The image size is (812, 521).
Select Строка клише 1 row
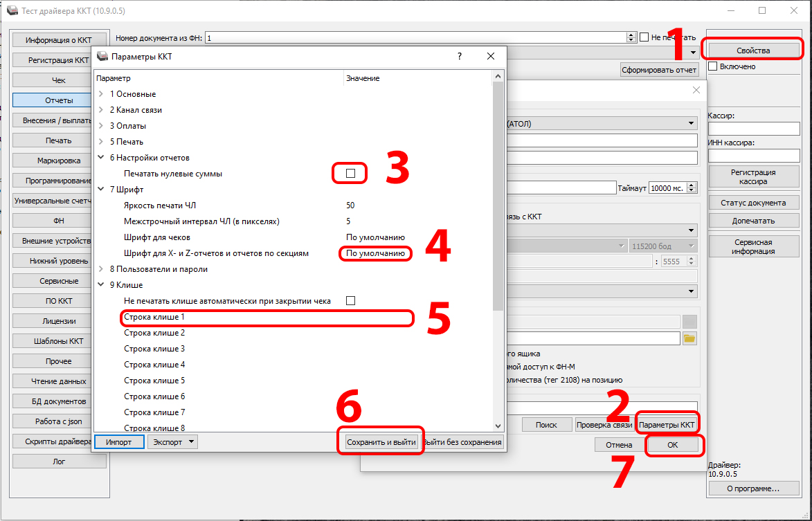267,318
